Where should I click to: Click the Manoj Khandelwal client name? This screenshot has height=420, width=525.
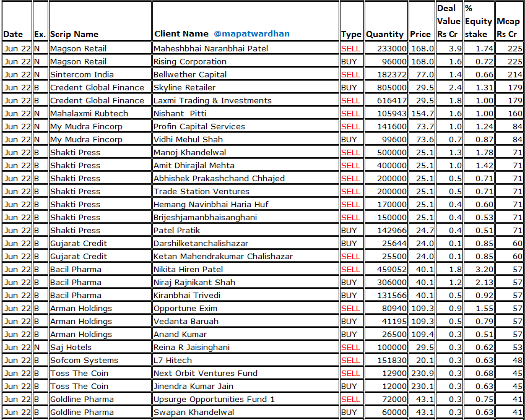(245, 153)
